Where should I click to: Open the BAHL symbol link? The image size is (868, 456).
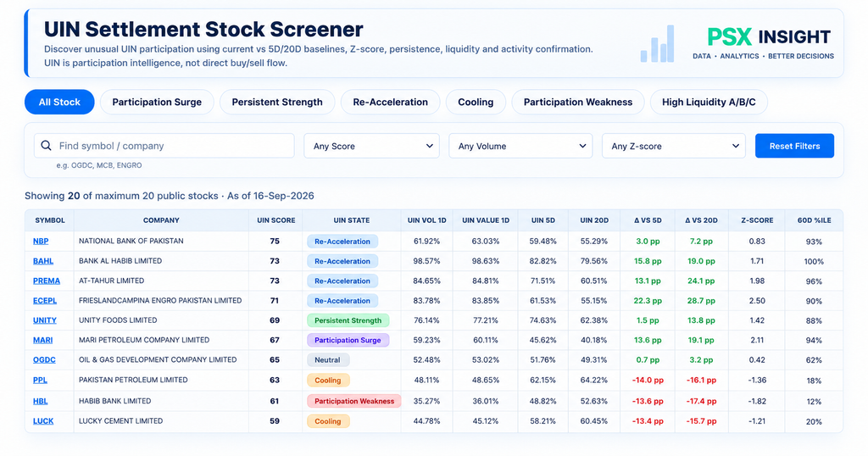tap(43, 261)
